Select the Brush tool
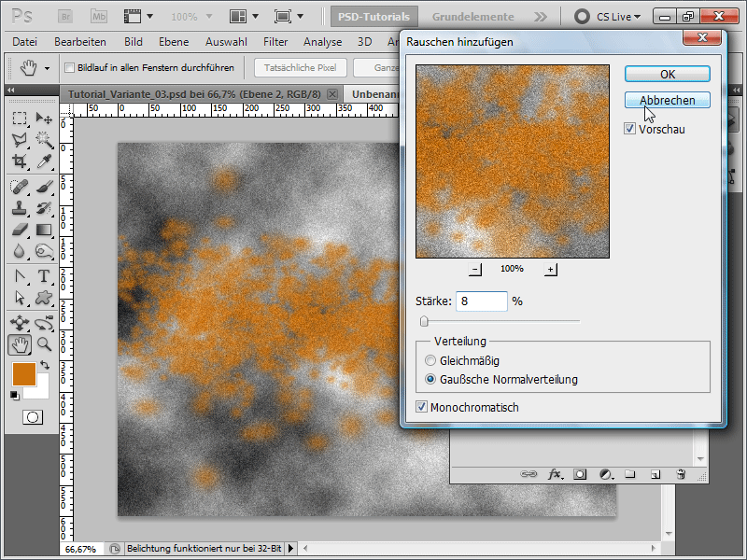747x560 pixels. 43,187
